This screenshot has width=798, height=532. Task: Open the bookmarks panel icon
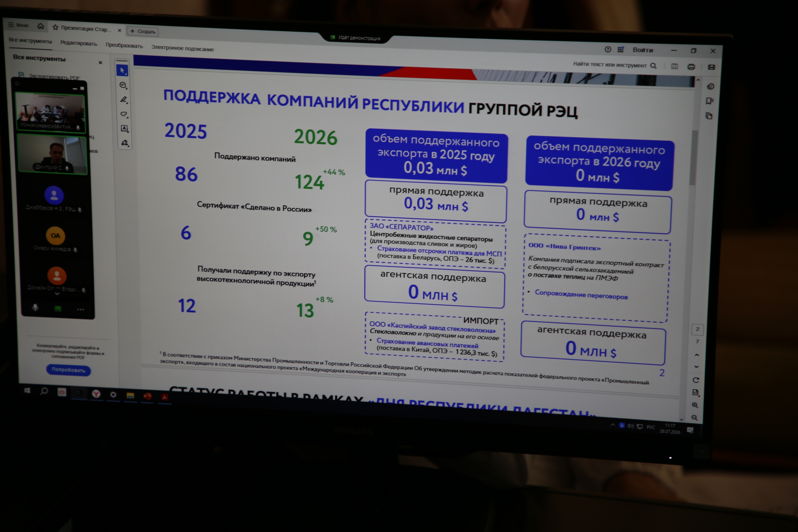tap(709, 101)
